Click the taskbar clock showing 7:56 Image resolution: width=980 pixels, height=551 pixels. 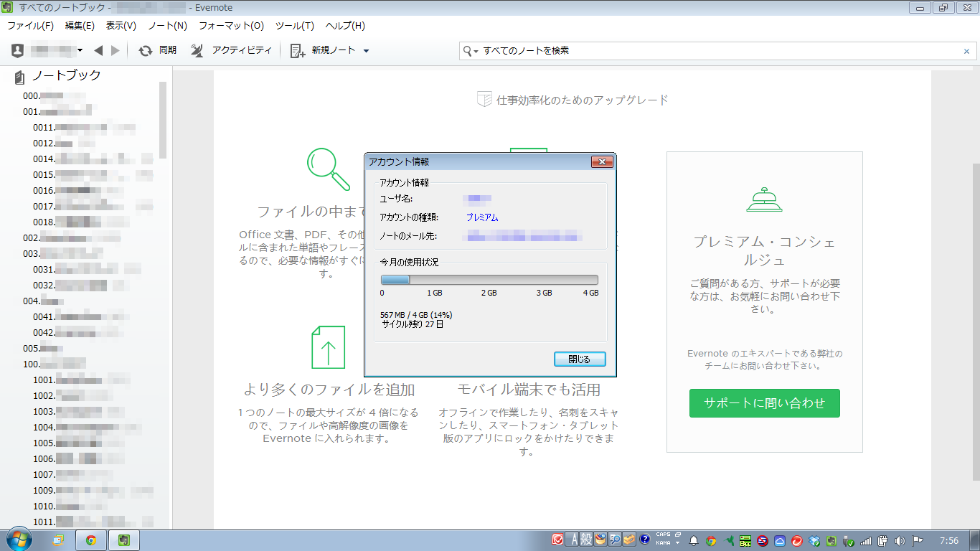click(x=949, y=540)
